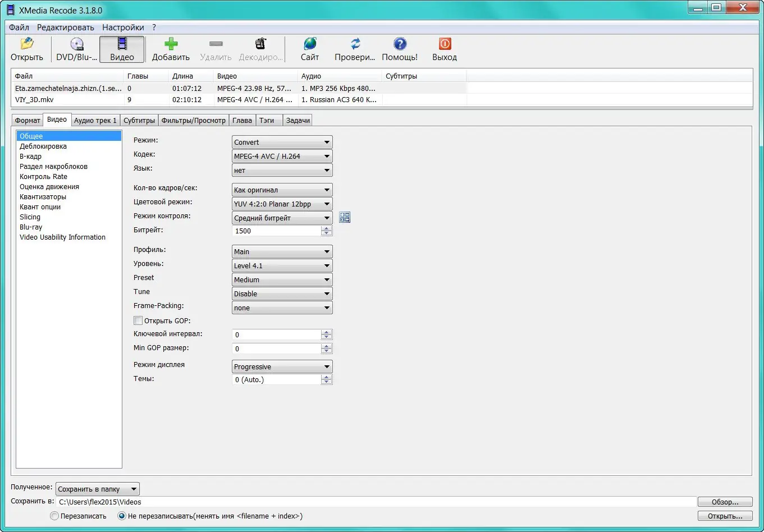Image resolution: width=764 pixels, height=532 pixels.
Task: Select the Перезаписать radio button
Action: click(x=54, y=516)
